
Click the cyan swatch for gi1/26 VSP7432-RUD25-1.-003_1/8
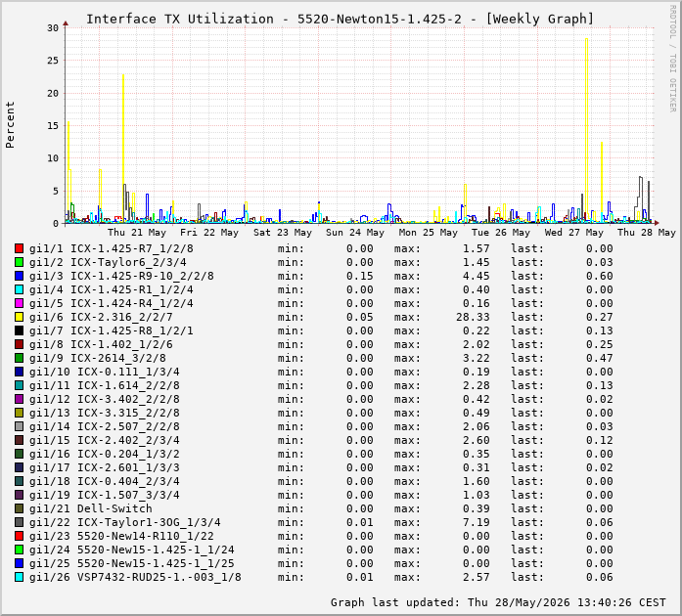point(19,577)
